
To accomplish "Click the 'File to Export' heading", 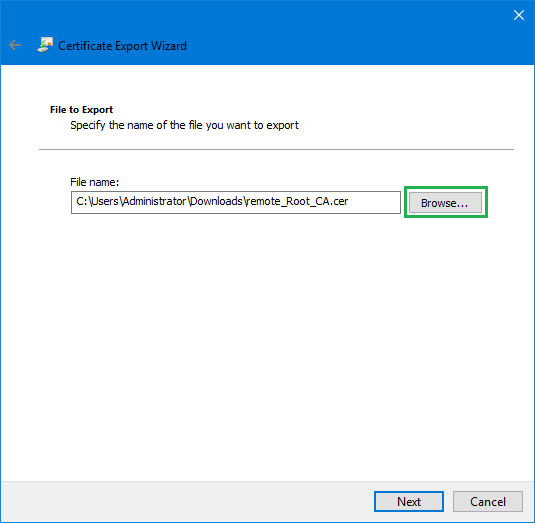I will point(81,110).
